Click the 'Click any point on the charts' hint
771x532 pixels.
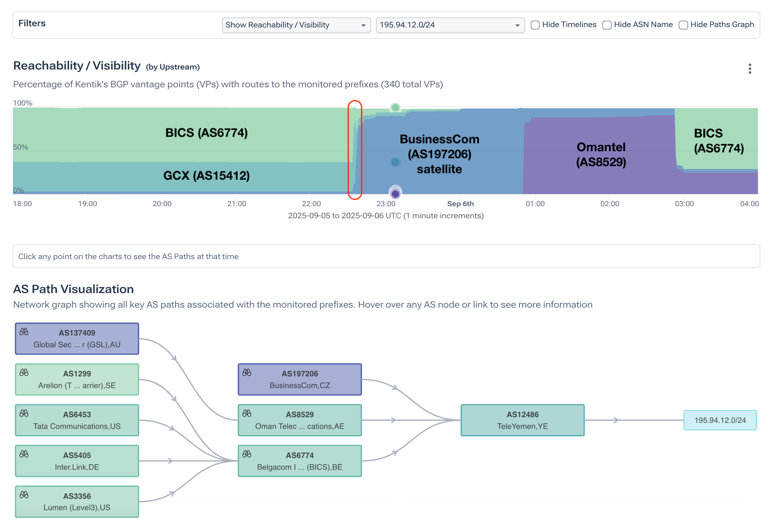pos(128,257)
